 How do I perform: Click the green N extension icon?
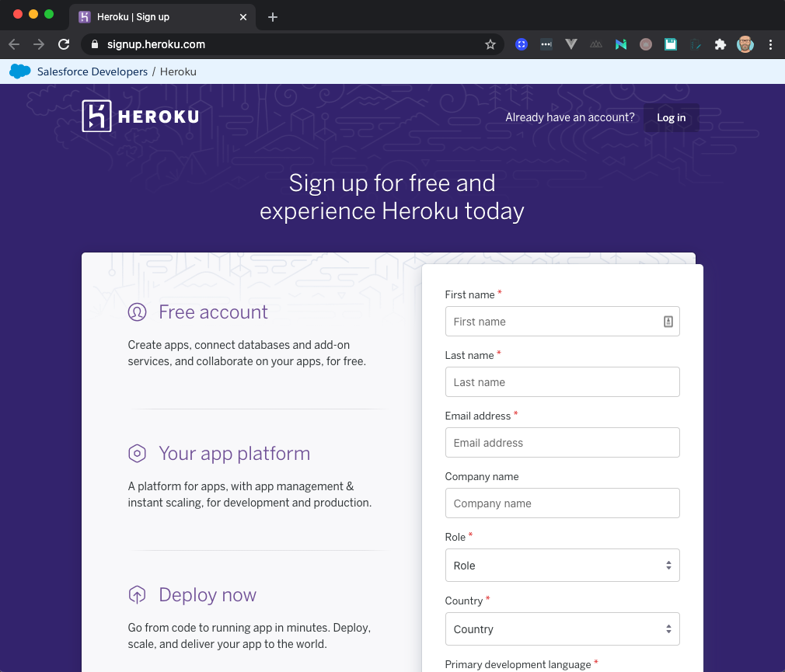(x=620, y=44)
